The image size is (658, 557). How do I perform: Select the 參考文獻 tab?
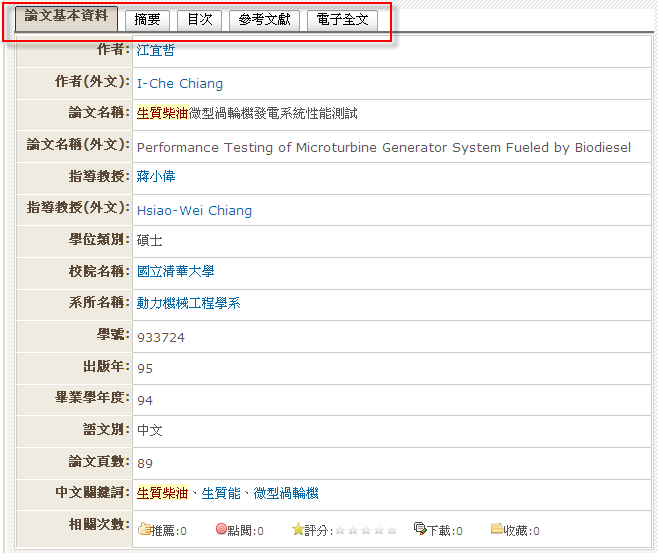263,20
